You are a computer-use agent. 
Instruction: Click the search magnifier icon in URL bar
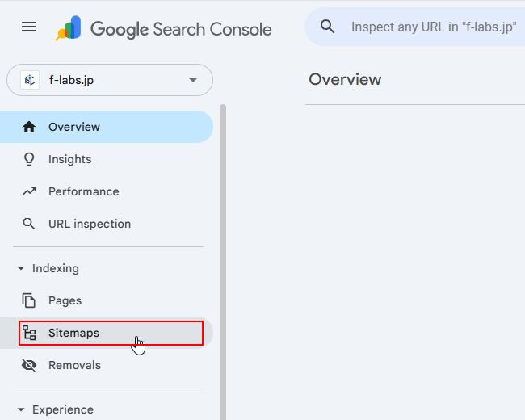click(327, 27)
